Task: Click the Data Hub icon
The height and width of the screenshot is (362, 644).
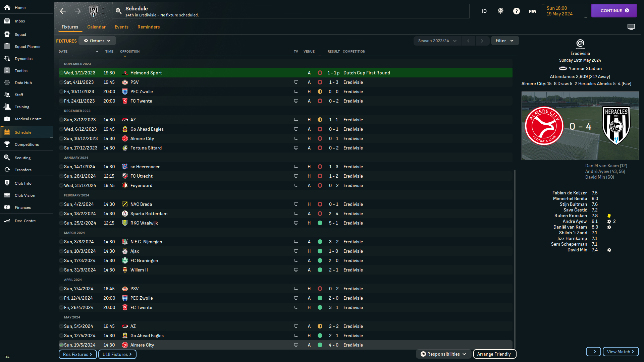Action: click(x=7, y=83)
